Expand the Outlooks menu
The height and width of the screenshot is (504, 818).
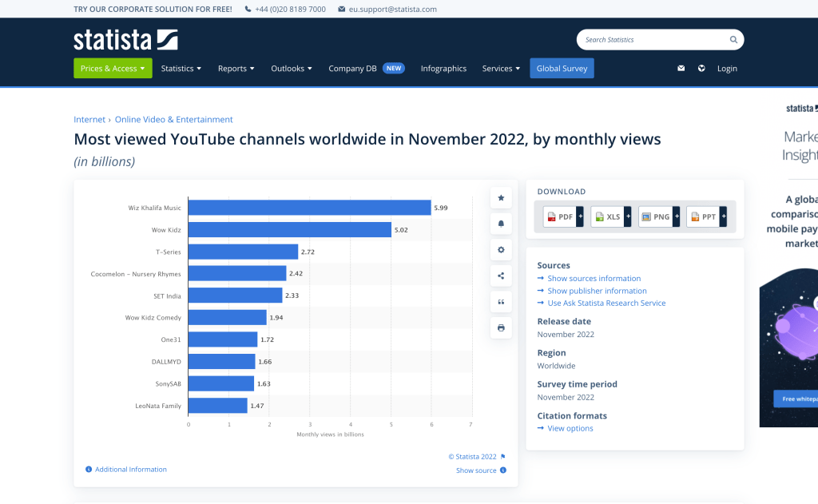292,69
